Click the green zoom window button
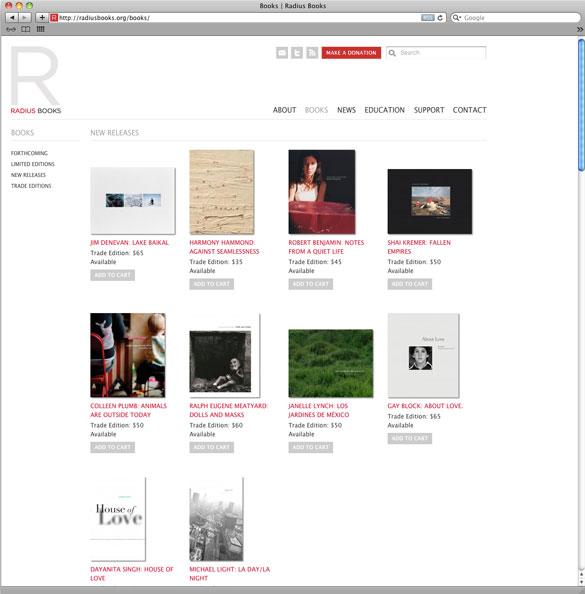The width and height of the screenshot is (585, 594). click(29, 6)
